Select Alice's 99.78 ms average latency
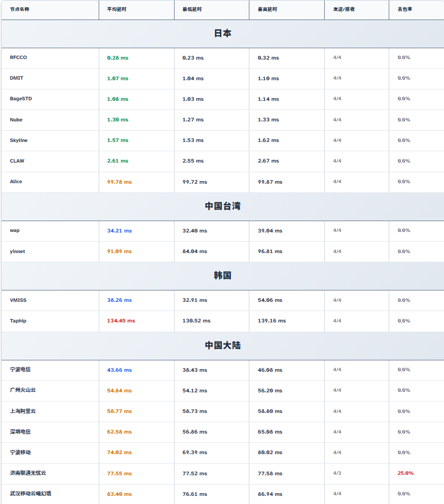This screenshot has width=444, height=504. [x=119, y=182]
